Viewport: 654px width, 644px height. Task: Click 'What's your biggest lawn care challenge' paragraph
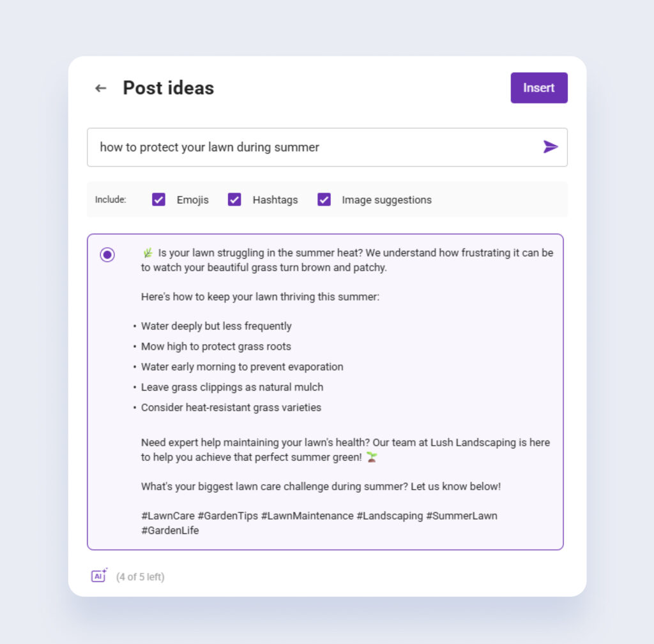click(321, 486)
